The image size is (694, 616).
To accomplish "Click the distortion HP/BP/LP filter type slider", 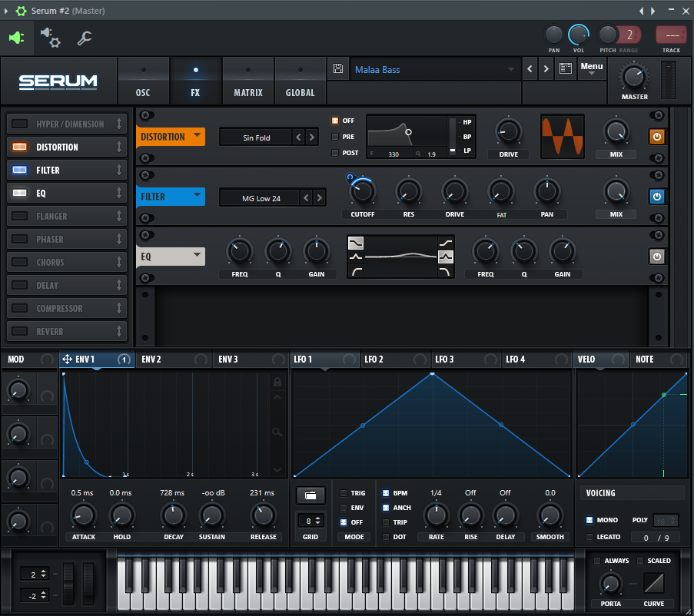I will [x=453, y=136].
